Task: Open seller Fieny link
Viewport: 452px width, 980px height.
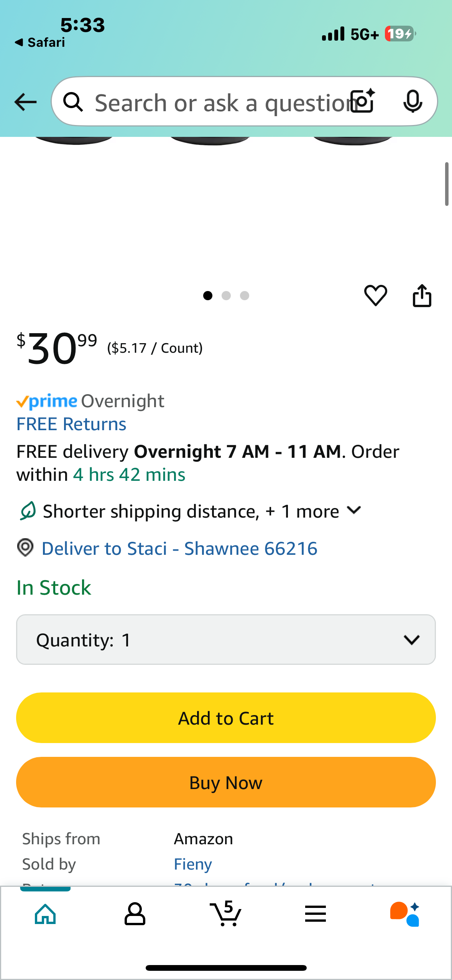Action: (193, 864)
